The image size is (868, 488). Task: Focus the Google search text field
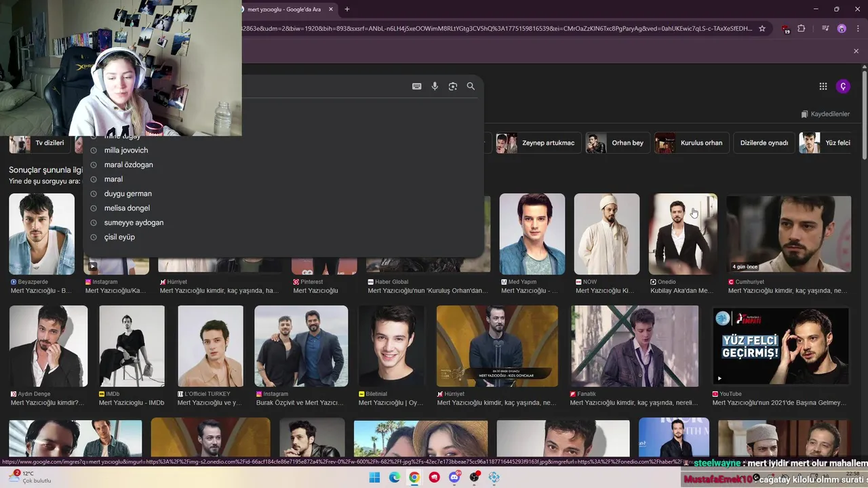[x=325, y=86]
